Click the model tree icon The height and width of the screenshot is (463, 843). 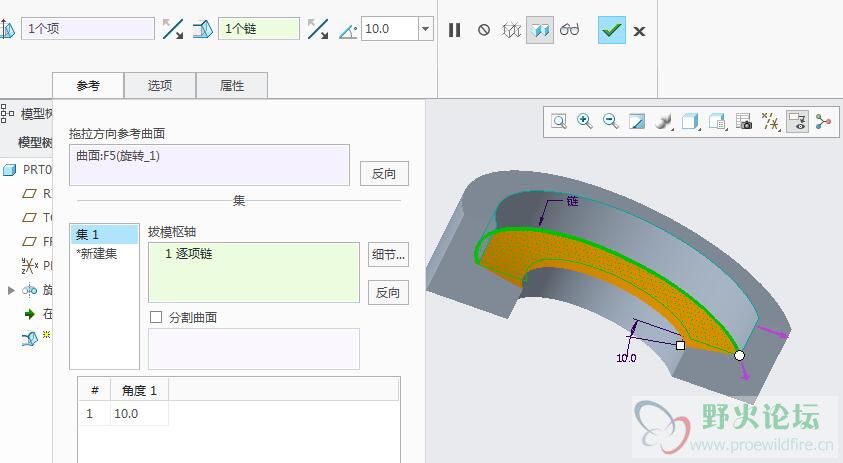point(8,113)
